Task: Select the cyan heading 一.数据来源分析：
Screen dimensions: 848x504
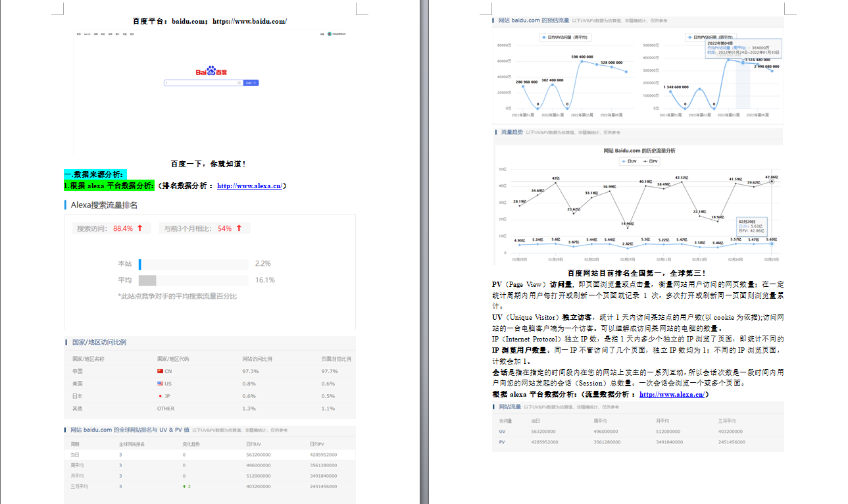Action: click(95, 174)
